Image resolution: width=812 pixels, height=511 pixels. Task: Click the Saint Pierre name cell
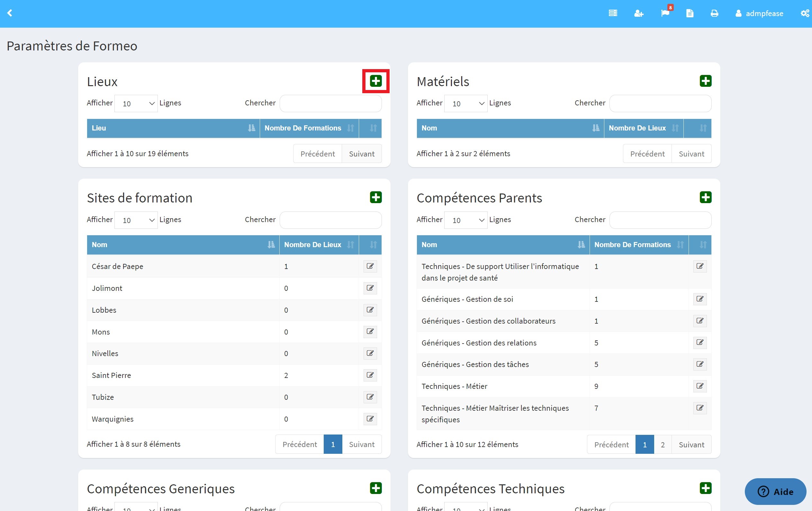[x=183, y=375]
